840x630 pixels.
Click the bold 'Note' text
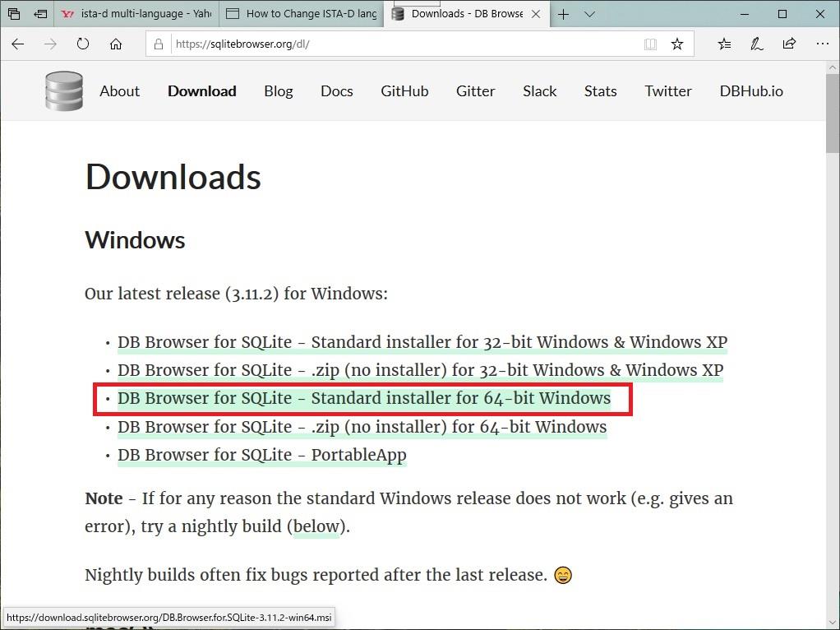104,498
